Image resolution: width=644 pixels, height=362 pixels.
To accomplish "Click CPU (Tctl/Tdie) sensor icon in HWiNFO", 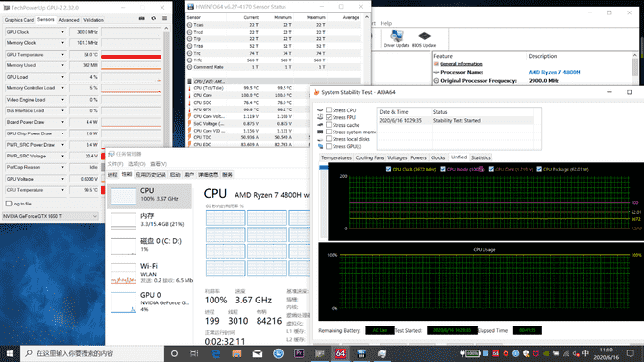I will point(189,88).
